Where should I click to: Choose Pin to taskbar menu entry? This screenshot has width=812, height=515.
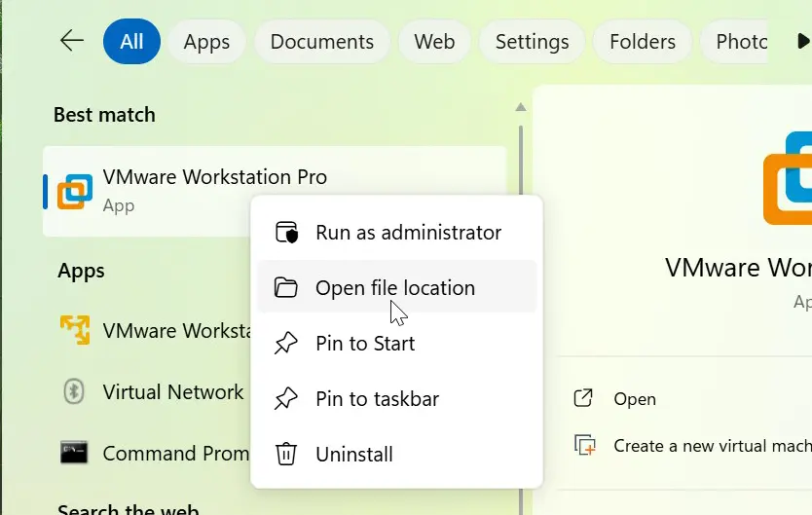pos(377,399)
